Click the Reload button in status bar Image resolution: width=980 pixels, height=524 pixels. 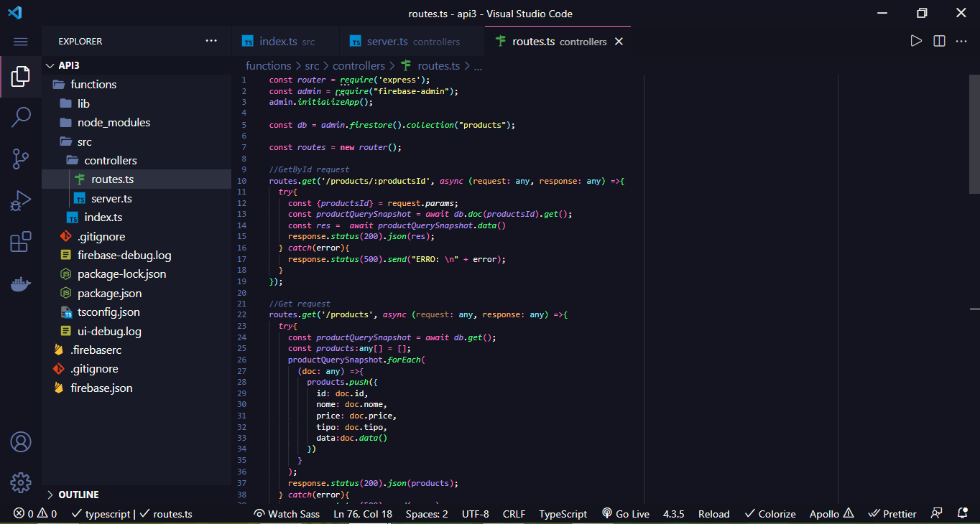point(713,514)
